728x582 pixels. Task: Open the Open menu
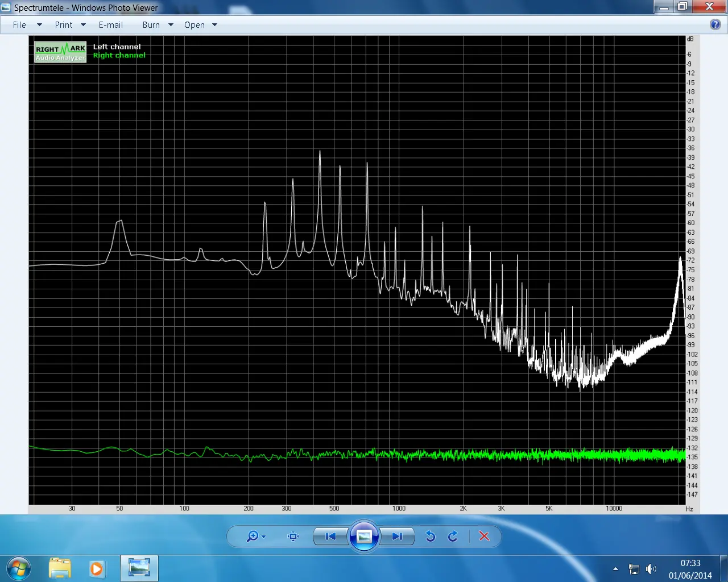[195, 25]
